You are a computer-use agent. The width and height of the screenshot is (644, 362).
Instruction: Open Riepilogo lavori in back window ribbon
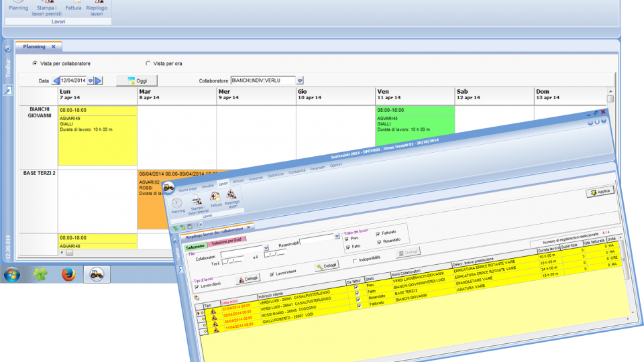pyautogui.click(x=97, y=8)
